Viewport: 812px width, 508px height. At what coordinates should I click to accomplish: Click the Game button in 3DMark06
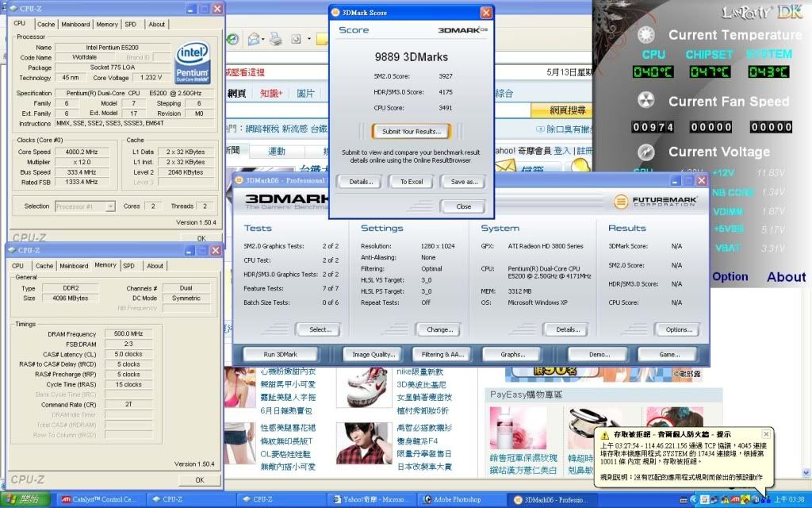[x=669, y=355]
